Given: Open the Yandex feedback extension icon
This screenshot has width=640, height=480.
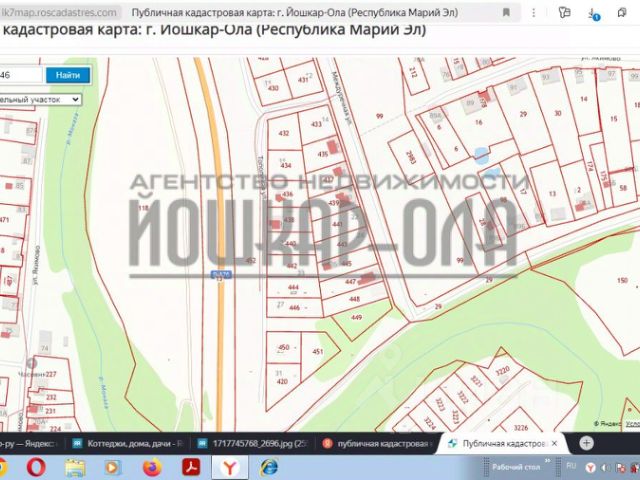Looking at the screenshot, I should (564, 13).
